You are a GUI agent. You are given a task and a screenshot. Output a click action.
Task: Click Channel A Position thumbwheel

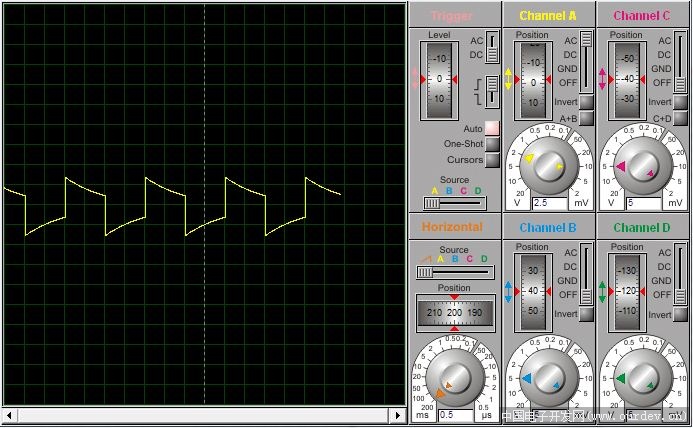(x=533, y=80)
